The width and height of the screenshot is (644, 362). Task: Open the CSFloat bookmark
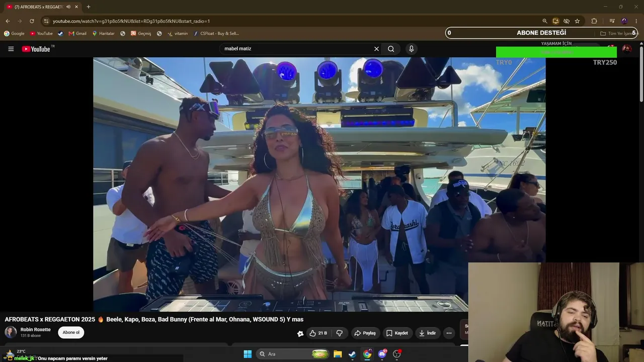(x=216, y=34)
